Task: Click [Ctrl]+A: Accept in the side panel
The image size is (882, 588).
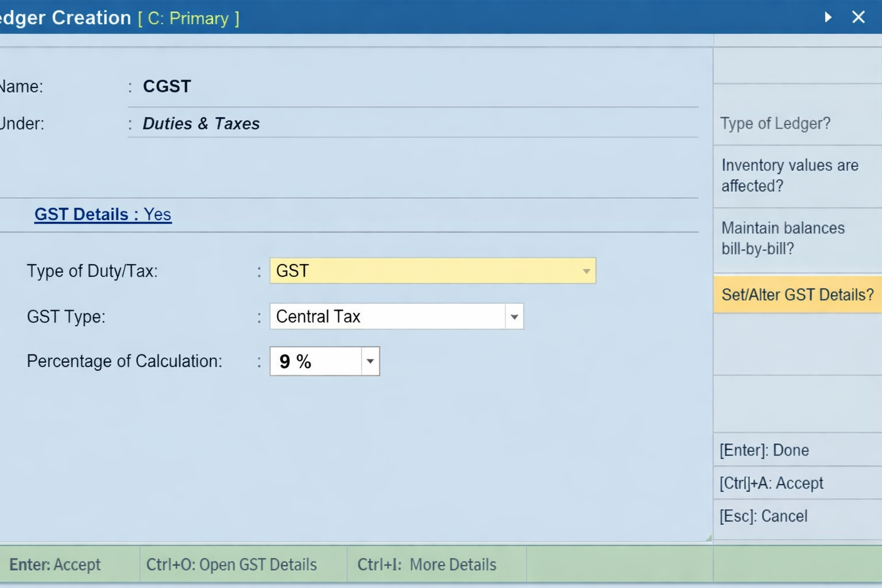Action: (771, 483)
